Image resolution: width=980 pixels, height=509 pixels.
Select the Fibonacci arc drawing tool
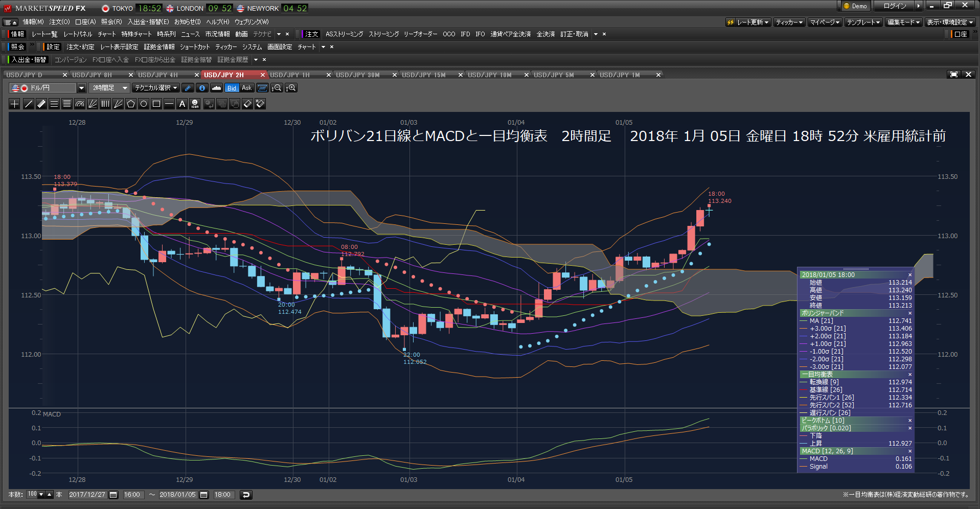[80, 104]
